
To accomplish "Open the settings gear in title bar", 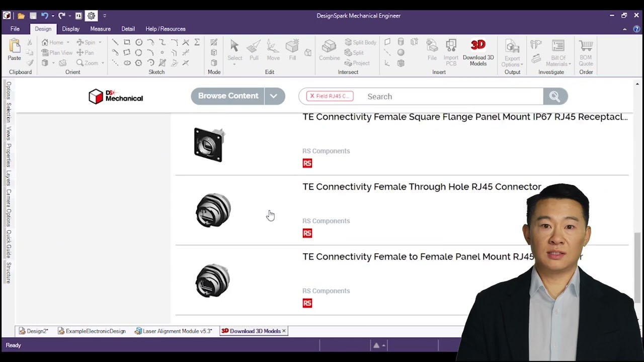I will pyautogui.click(x=91, y=16).
